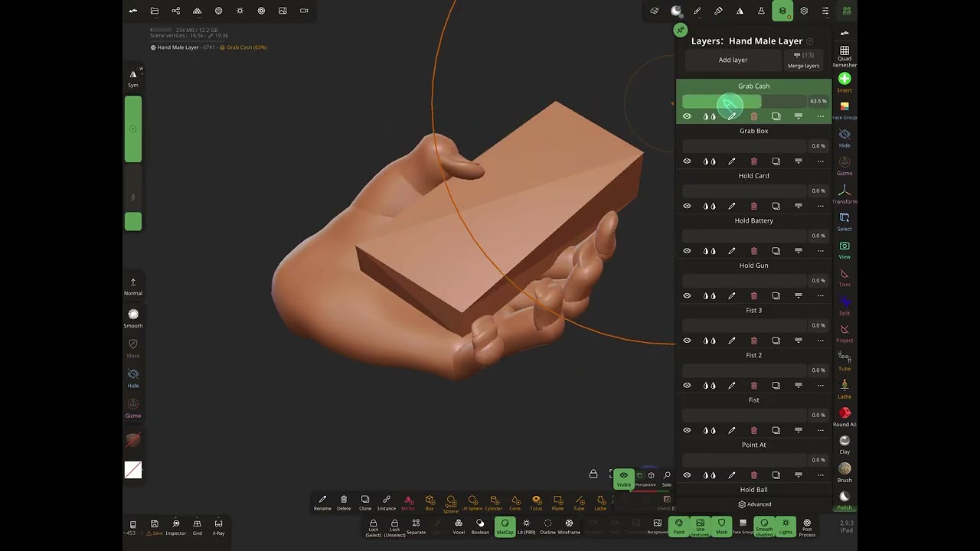Open the Layers stack menu
This screenshot has height=551, width=980.
pyautogui.click(x=782, y=11)
